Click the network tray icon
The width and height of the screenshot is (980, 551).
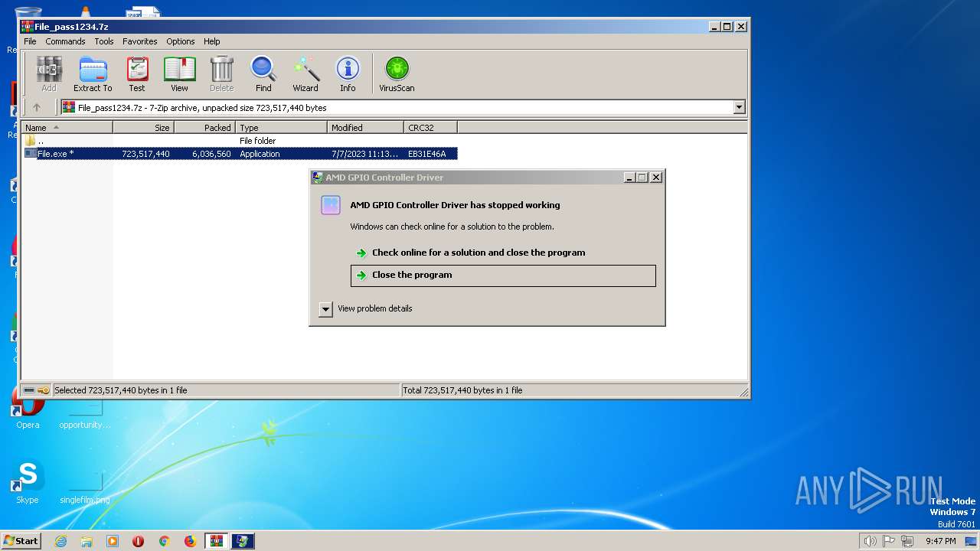click(x=907, y=541)
